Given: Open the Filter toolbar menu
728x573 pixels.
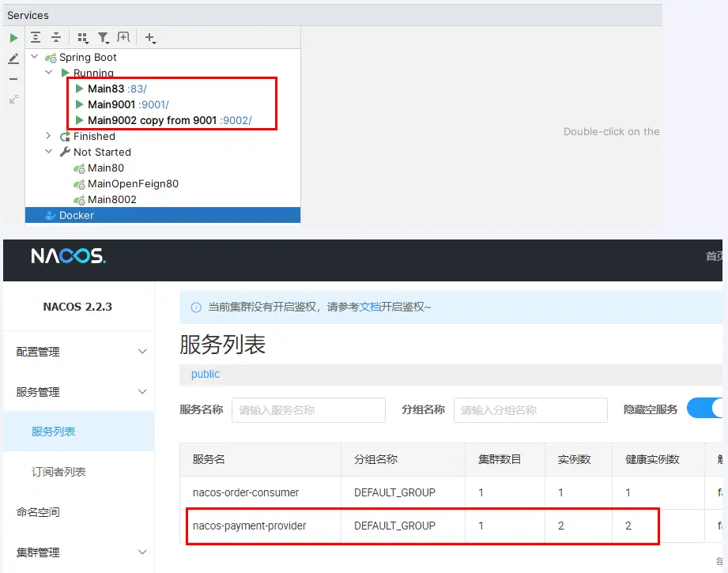Looking at the screenshot, I should pos(104,38).
